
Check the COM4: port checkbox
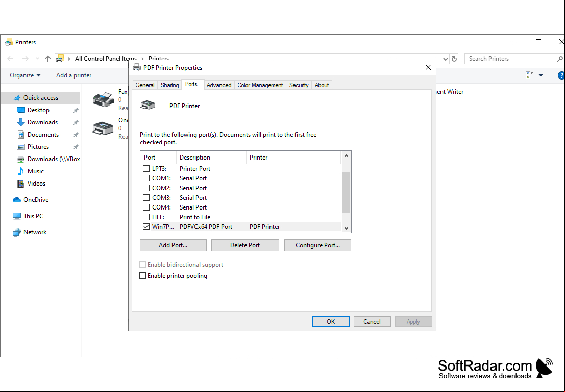click(146, 207)
